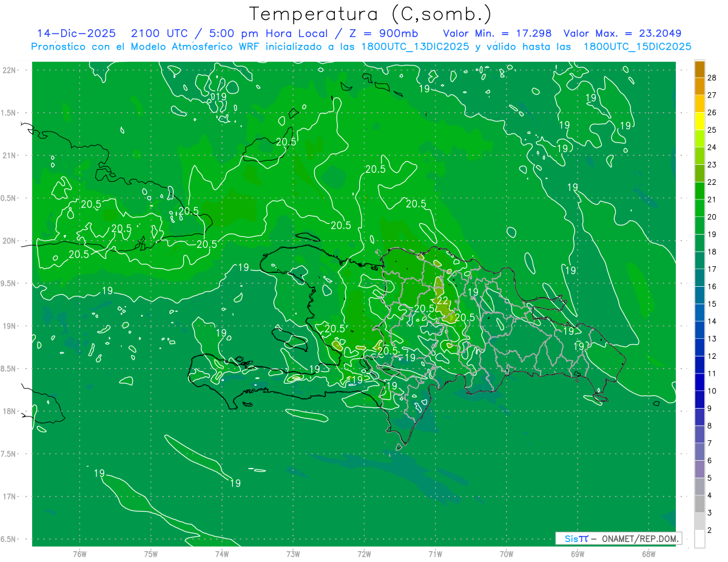Click the top orange-brown swatch above 28
The width and height of the screenshot is (728, 562).
click(699, 69)
